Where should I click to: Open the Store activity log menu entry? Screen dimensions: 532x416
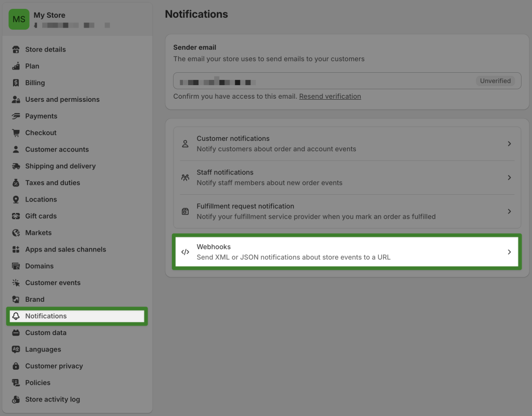[52, 399]
